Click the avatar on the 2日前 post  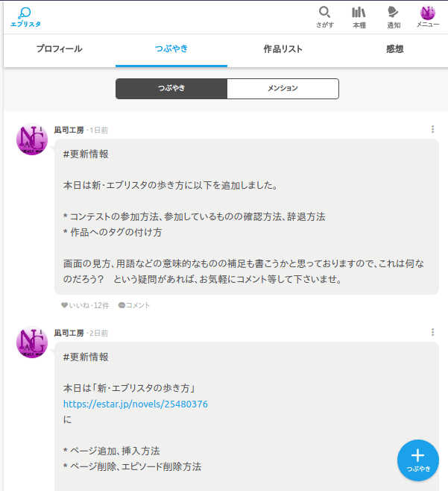click(32, 343)
